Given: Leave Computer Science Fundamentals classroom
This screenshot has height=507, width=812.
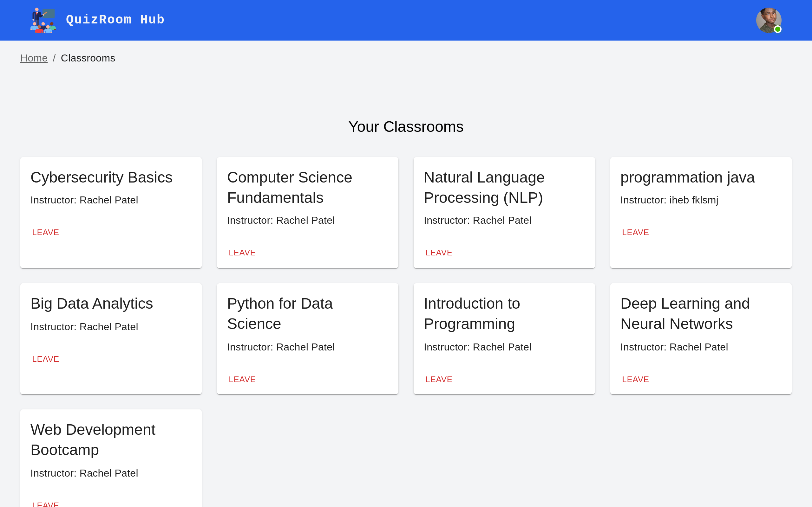Looking at the screenshot, I should tap(242, 253).
